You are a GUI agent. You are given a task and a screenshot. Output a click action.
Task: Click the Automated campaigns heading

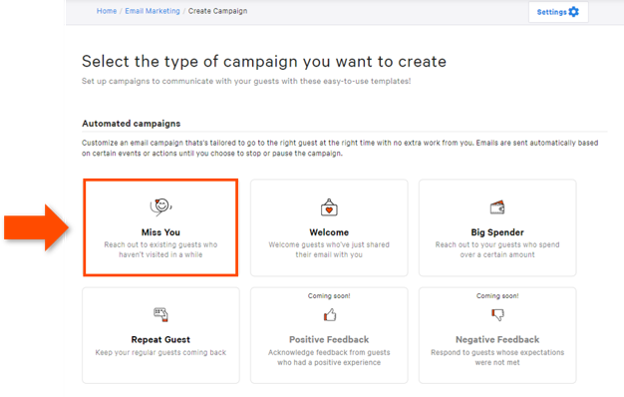pyautogui.click(x=131, y=124)
